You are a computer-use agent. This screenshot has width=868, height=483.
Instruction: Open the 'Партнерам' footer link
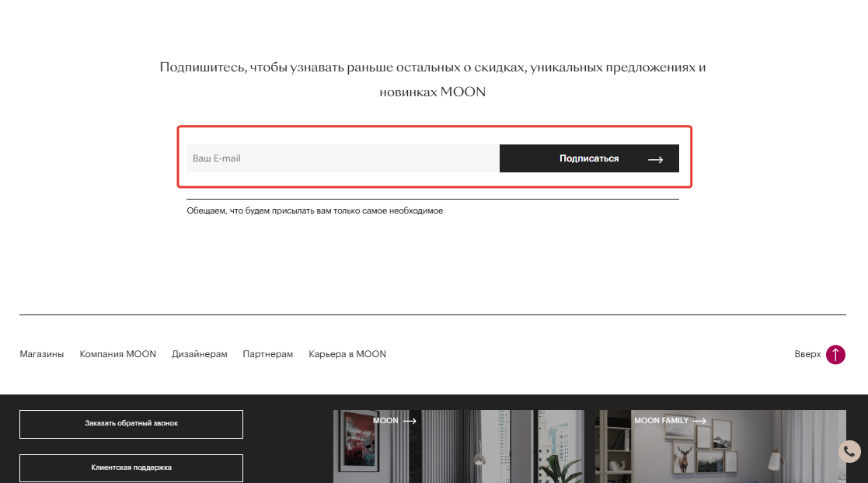[268, 354]
